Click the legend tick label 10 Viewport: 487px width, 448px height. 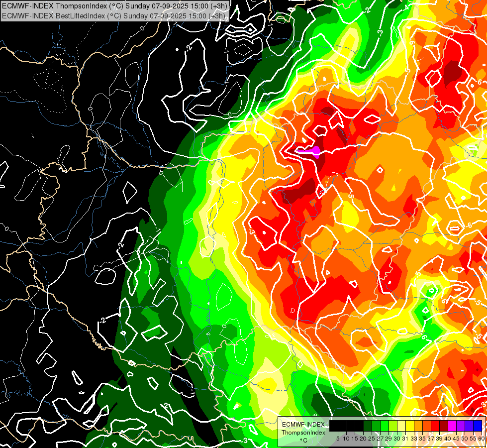coord(346,439)
